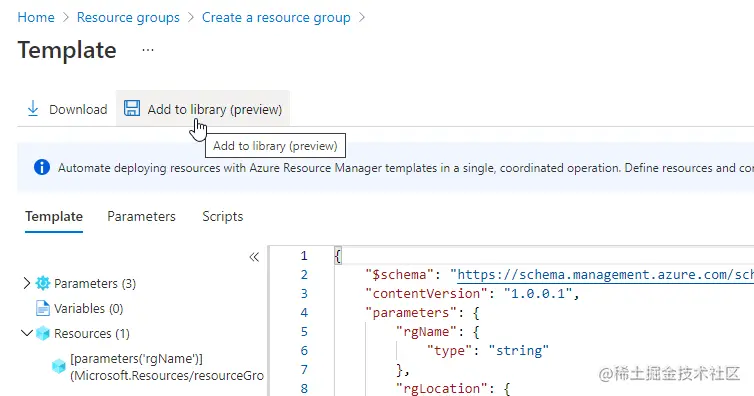Click line number 4 in editor gutter

304,312
